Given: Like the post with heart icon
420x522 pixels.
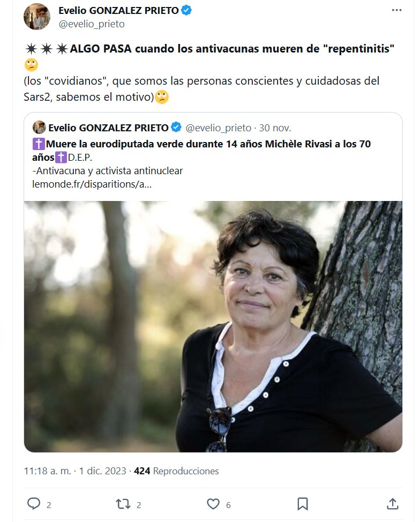Looking at the screenshot, I should 213,504.
